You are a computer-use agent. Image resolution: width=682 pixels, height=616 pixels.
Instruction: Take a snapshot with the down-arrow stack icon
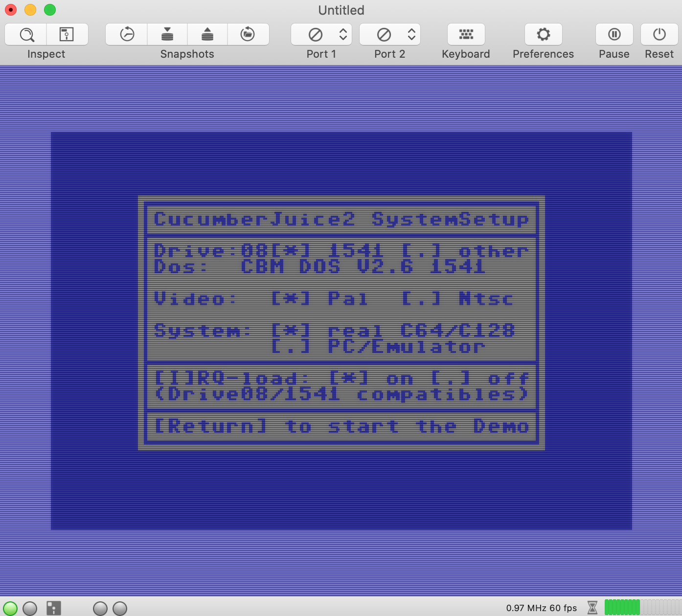pos(167,34)
